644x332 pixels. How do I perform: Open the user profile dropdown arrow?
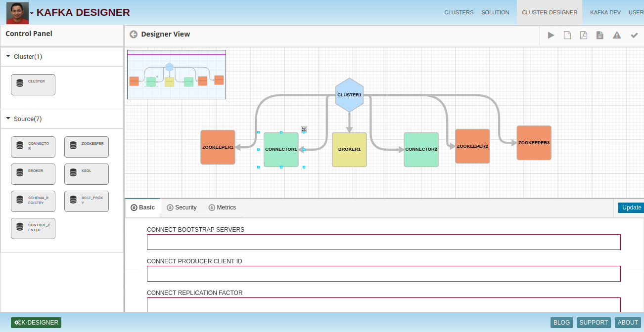32,13
